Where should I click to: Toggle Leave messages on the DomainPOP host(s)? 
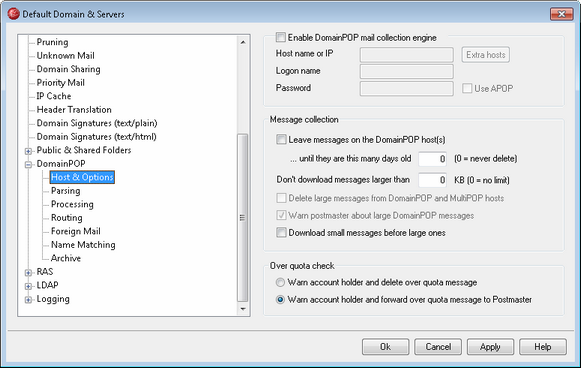pos(281,139)
